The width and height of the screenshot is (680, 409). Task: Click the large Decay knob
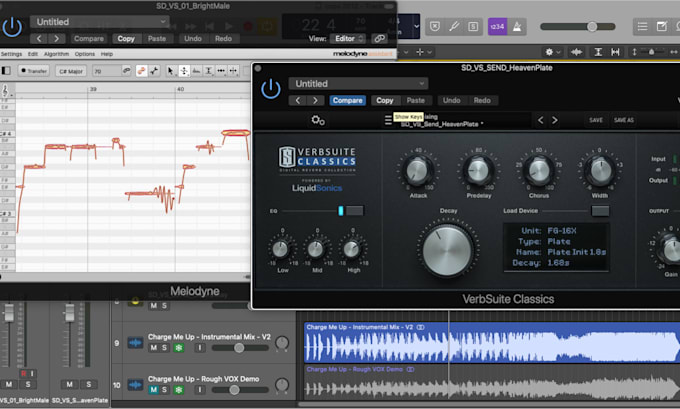tap(447, 250)
